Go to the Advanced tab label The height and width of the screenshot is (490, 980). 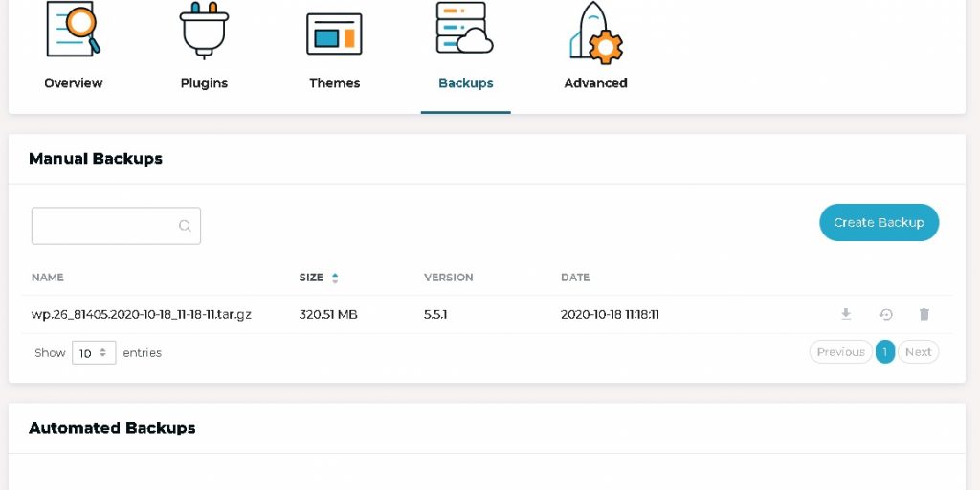(x=595, y=83)
